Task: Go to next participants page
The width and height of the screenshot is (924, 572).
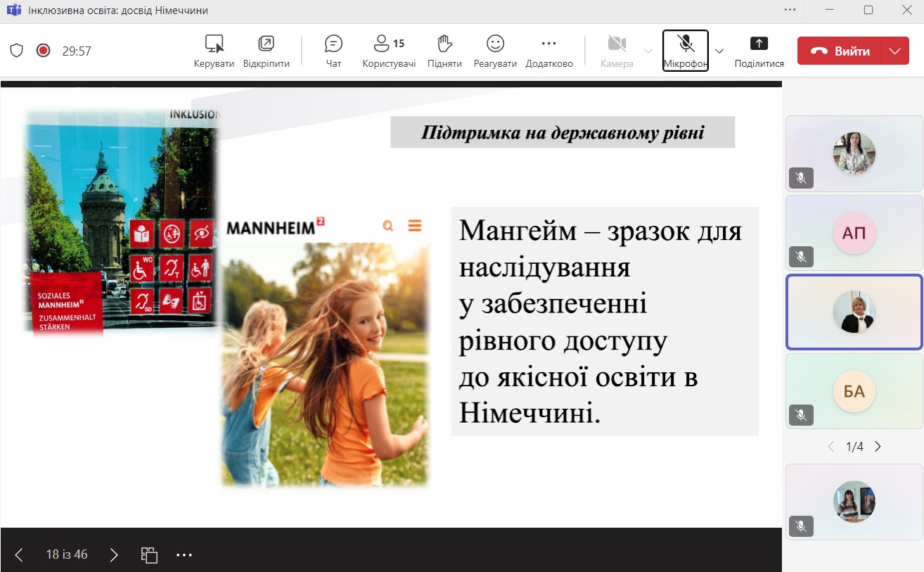Action: pos(878,447)
